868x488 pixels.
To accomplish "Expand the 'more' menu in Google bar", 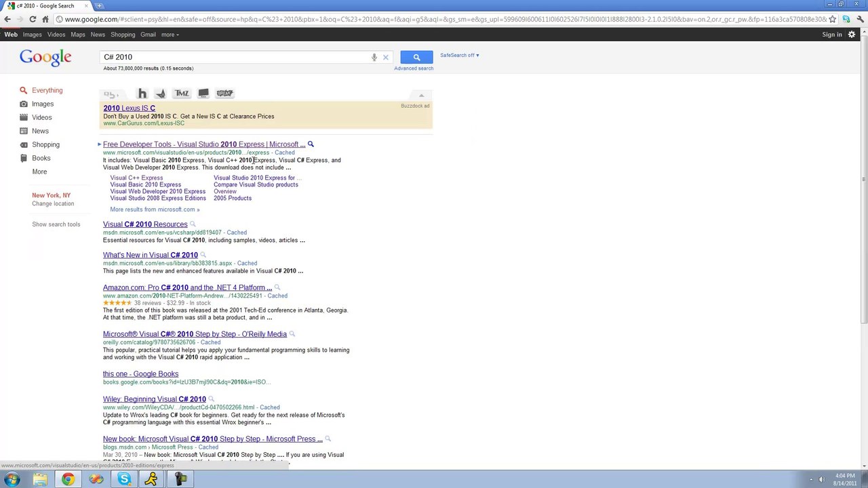I will (170, 35).
